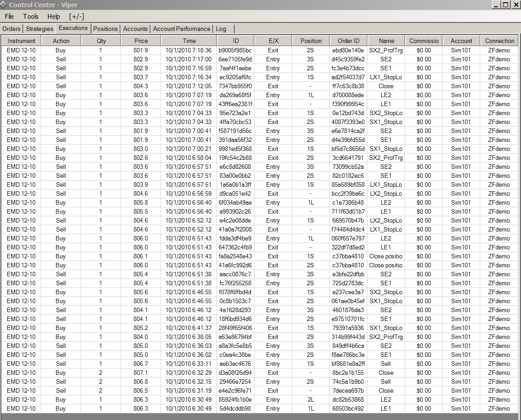Select execution ID a993902c26

click(235, 212)
